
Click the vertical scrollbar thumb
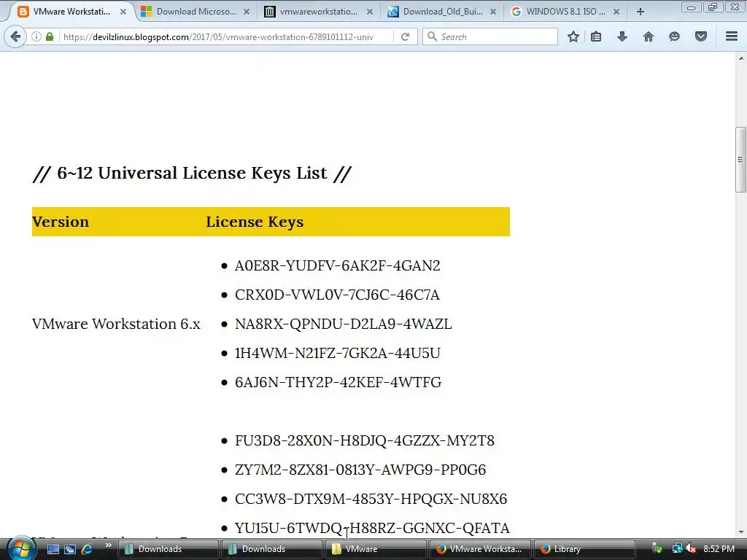740,160
